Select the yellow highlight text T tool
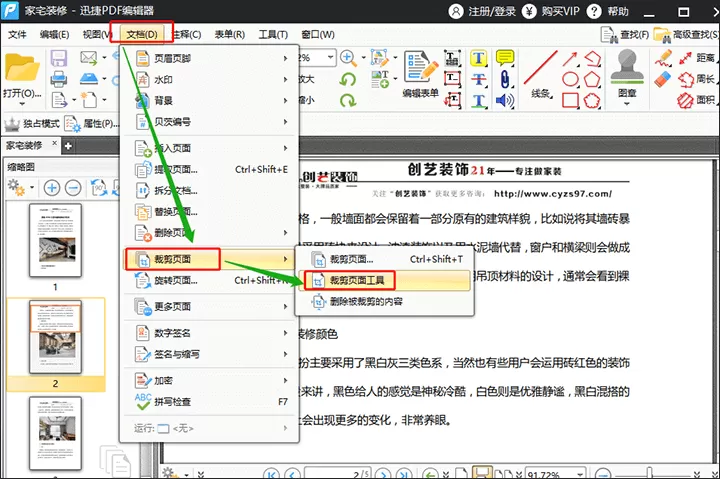This screenshot has width=720, height=479. click(x=478, y=58)
